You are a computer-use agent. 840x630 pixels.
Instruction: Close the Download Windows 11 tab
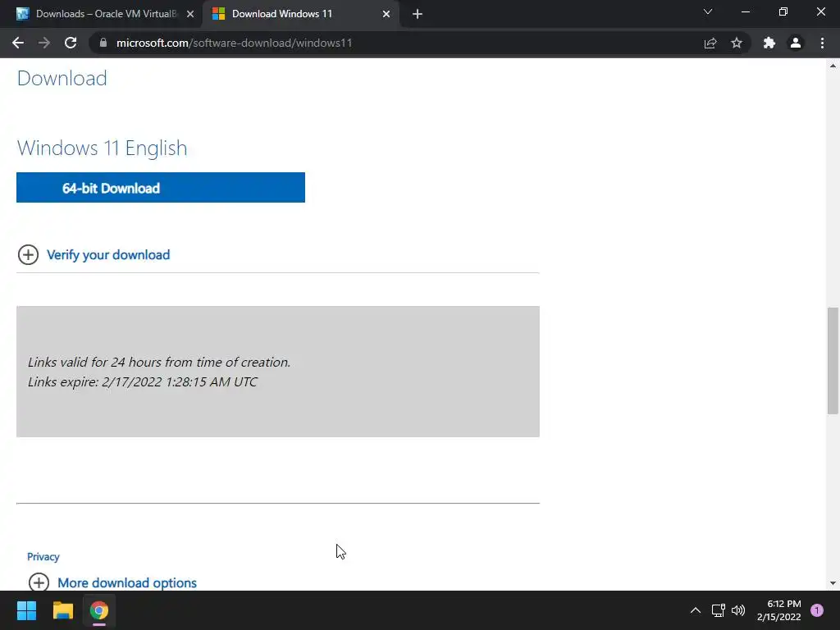click(386, 14)
